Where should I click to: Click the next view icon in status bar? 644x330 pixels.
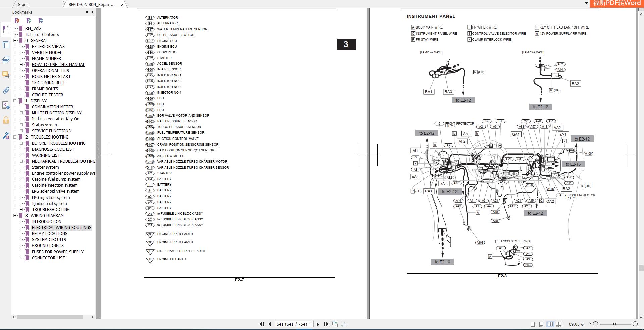pyautogui.click(x=344, y=324)
